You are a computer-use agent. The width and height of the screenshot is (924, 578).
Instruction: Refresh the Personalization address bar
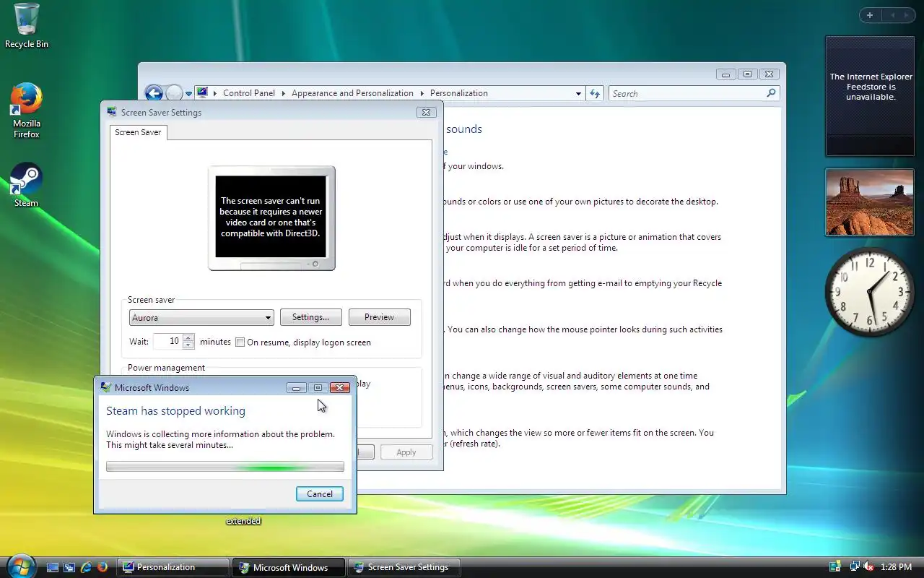(x=595, y=93)
